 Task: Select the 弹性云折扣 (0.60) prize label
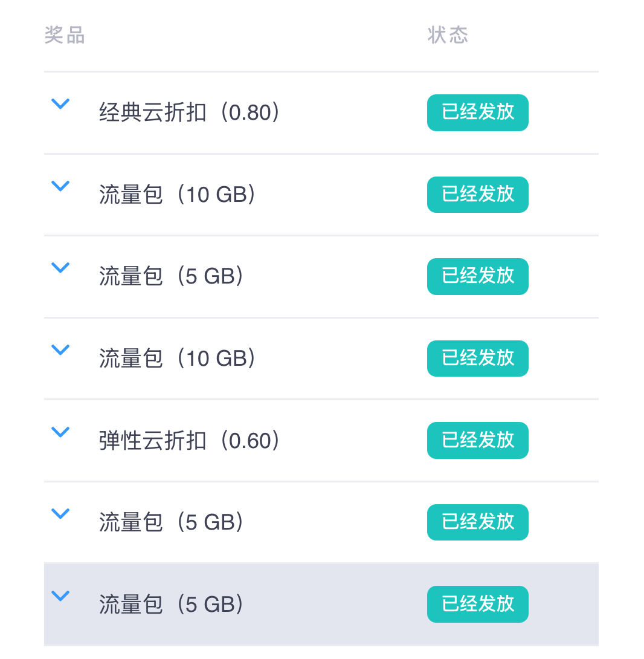pyautogui.click(x=189, y=441)
